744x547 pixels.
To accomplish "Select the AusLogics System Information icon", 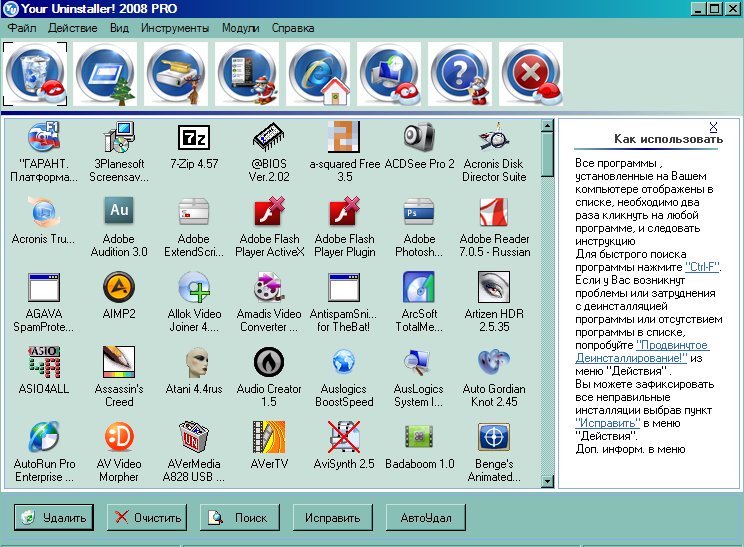I will (419, 362).
